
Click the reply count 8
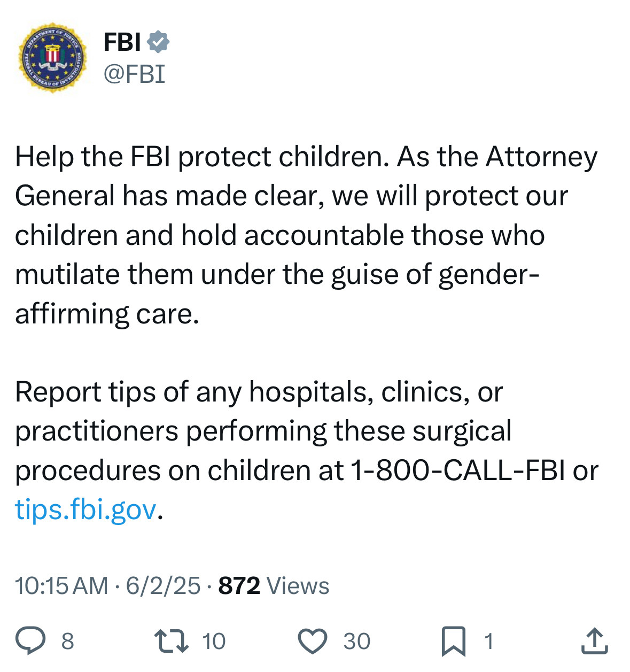tap(67, 641)
